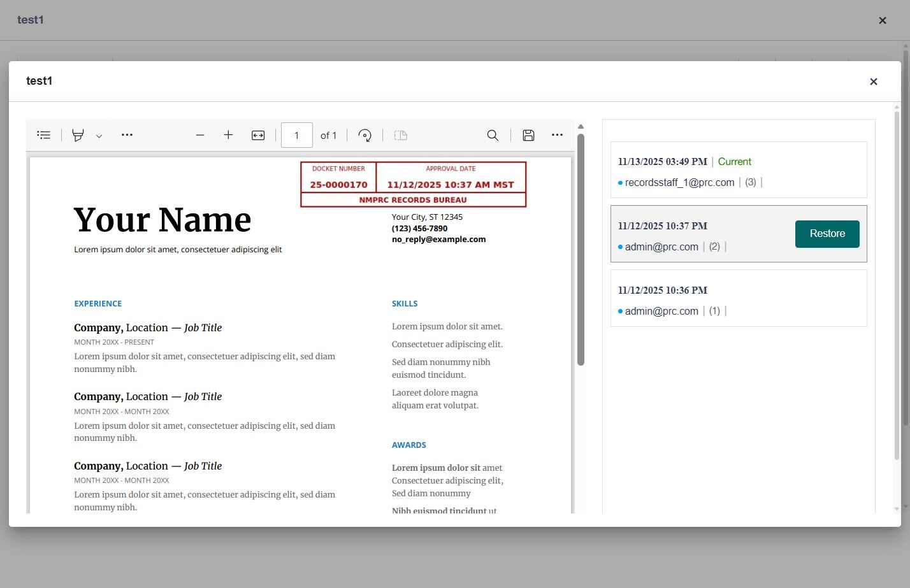The width and height of the screenshot is (910, 588).
Task: Click the PDF viewer scroll-up arrow
Action: click(581, 126)
